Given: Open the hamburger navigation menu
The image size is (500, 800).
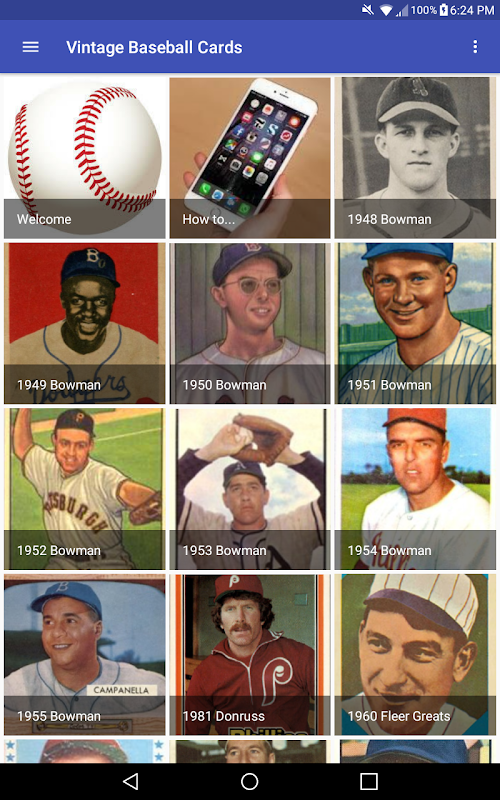Looking at the screenshot, I should pyautogui.click(x=31, y=47).
